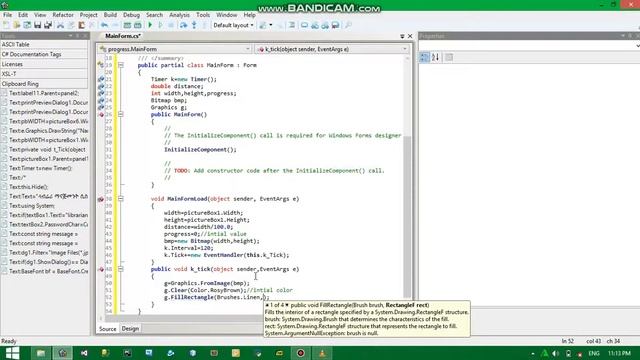
Task: Click the New File toolbar icon
Action: click(x=6, y=25)
